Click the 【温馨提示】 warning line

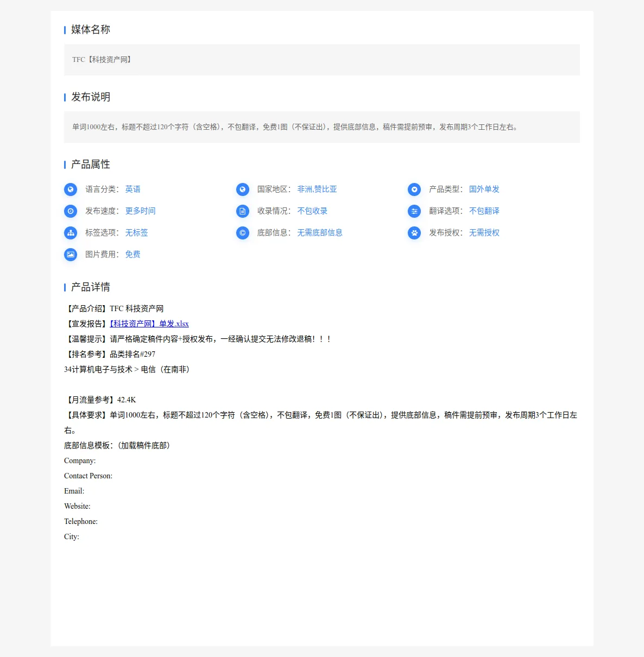198,339
